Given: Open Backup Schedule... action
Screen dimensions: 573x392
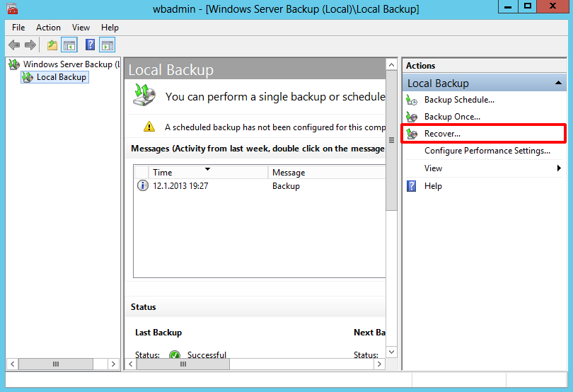Looking at the screenshot, I should point(459,100).
